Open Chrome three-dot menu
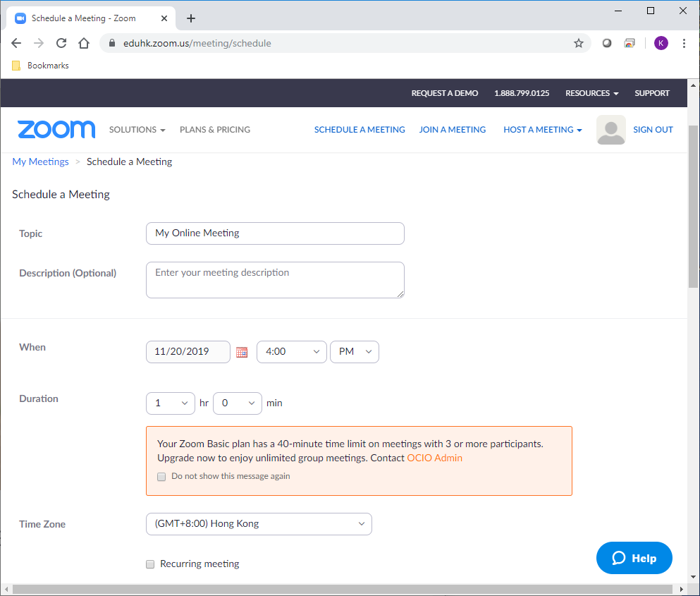The image size is (700, 596). (684, 43)
